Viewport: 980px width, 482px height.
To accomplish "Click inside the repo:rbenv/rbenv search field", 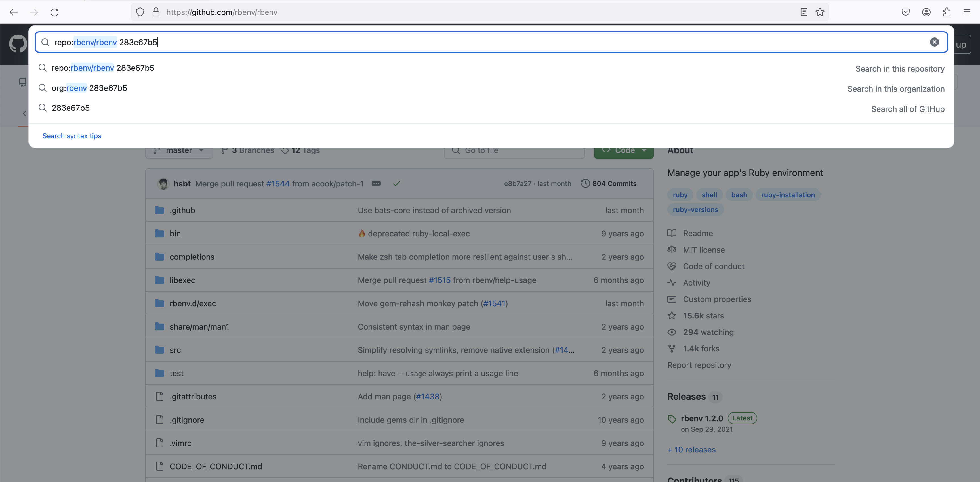I will click(491, 42).
